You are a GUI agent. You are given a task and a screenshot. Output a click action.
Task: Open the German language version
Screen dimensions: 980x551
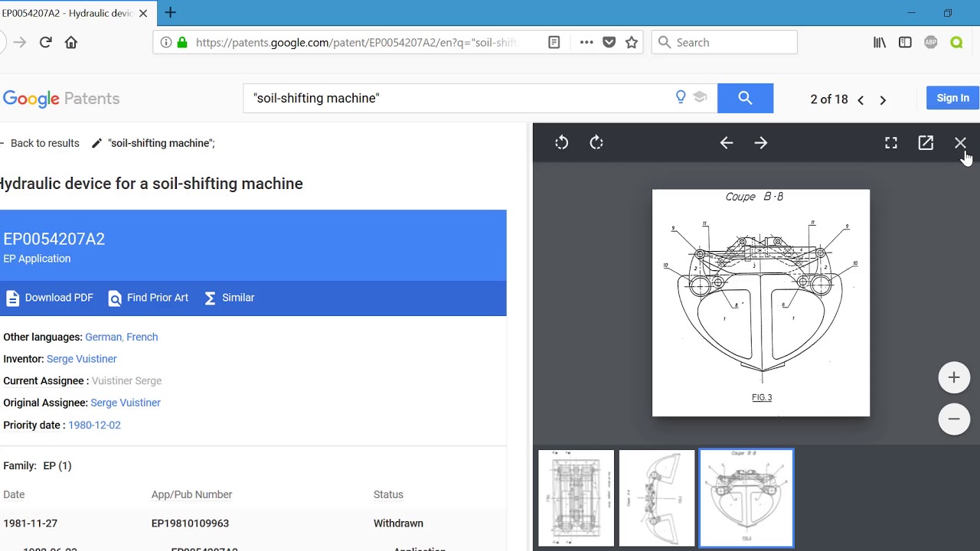(103, 337)
